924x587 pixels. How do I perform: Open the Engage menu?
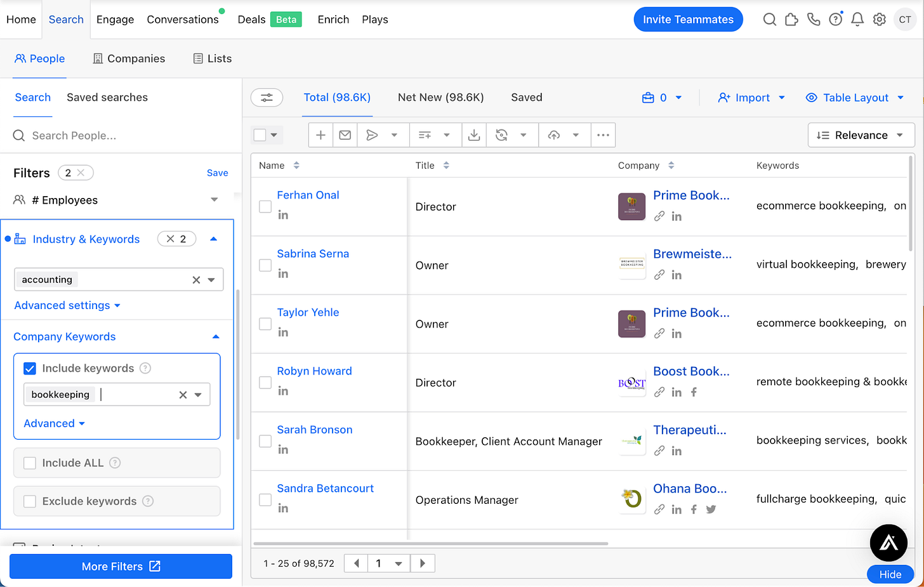click(x=115, y=20)
